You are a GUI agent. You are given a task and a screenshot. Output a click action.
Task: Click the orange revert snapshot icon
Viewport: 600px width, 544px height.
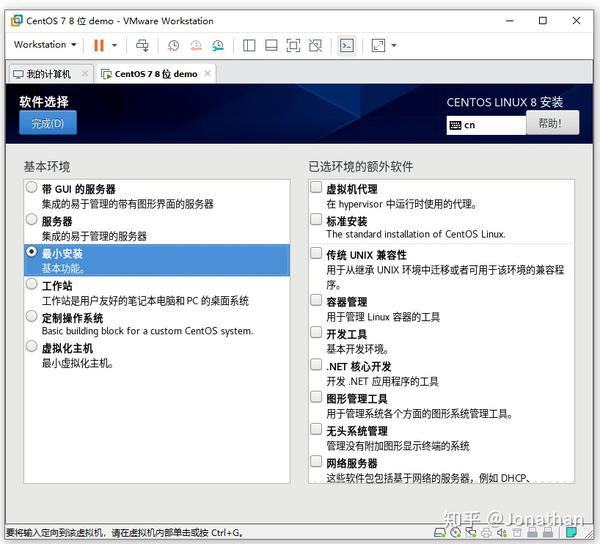click(x=196, y=46)
